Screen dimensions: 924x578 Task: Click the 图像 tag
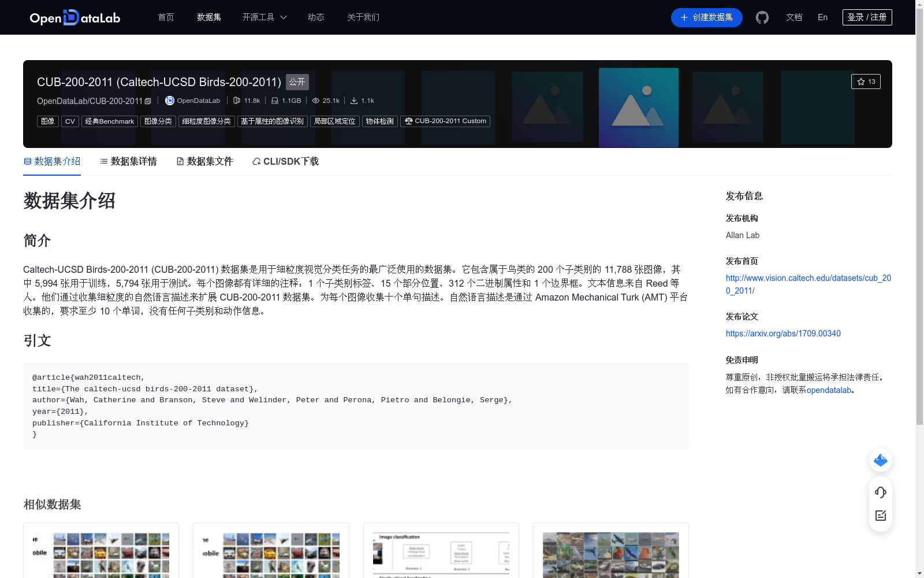pos(48,121)
